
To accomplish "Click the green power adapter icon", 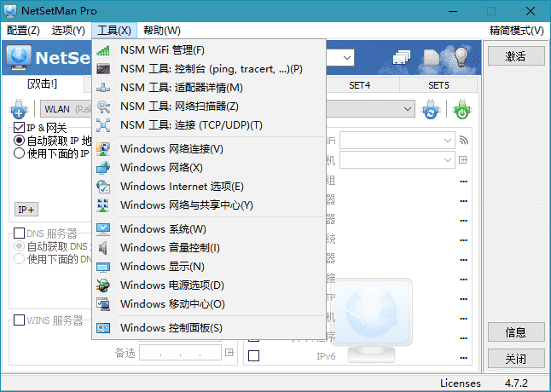I will click(461, 109).
